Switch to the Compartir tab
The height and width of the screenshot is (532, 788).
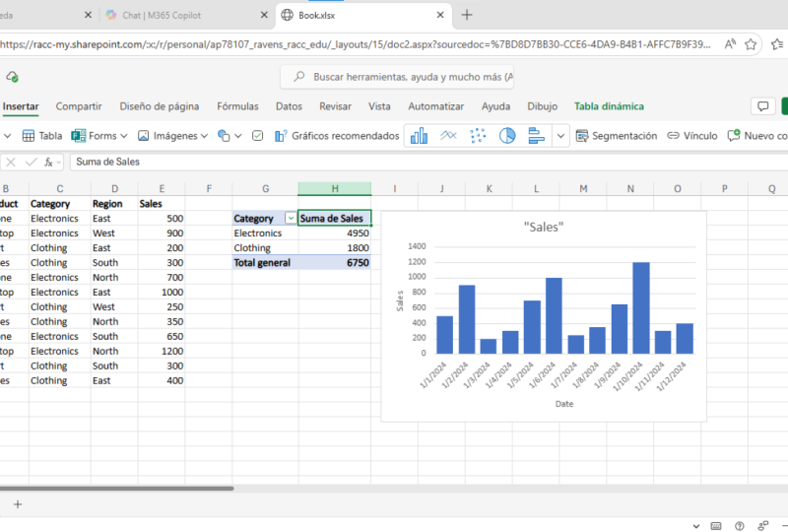tap(79, 106)
